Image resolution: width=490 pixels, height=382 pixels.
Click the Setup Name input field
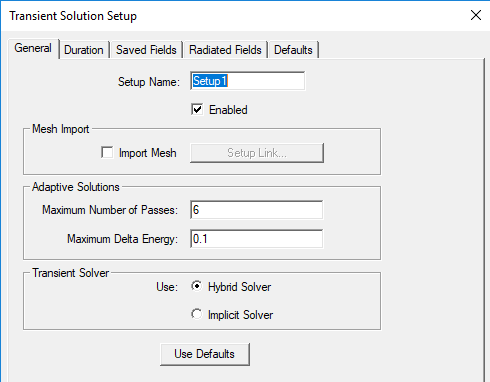point(247,81)
